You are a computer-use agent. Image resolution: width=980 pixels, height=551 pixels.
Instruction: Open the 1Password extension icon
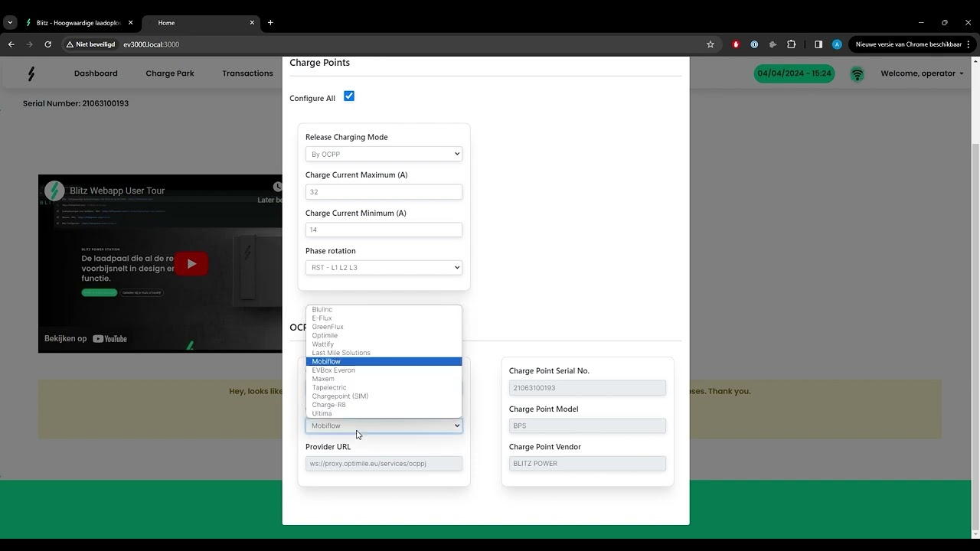754,44
